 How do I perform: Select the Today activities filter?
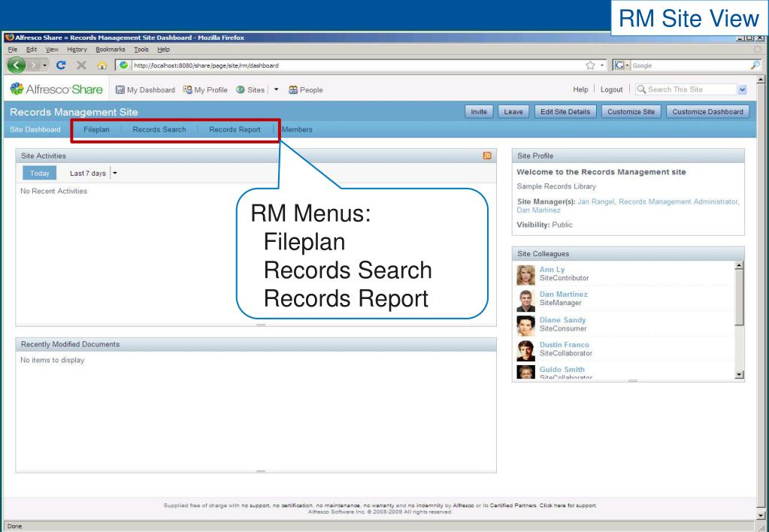(39, 173)
